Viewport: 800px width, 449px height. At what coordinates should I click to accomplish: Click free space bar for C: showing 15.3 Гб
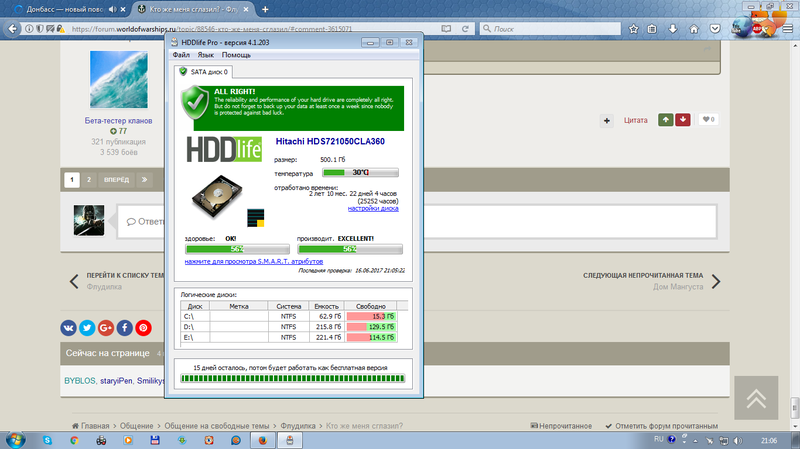(x=371, y=316)
